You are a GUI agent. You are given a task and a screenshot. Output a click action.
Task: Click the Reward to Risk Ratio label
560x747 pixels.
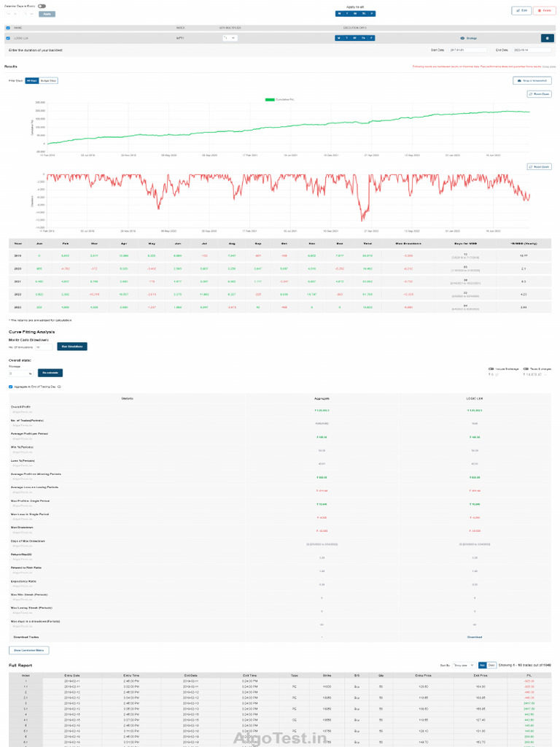[x=26, y=568]
